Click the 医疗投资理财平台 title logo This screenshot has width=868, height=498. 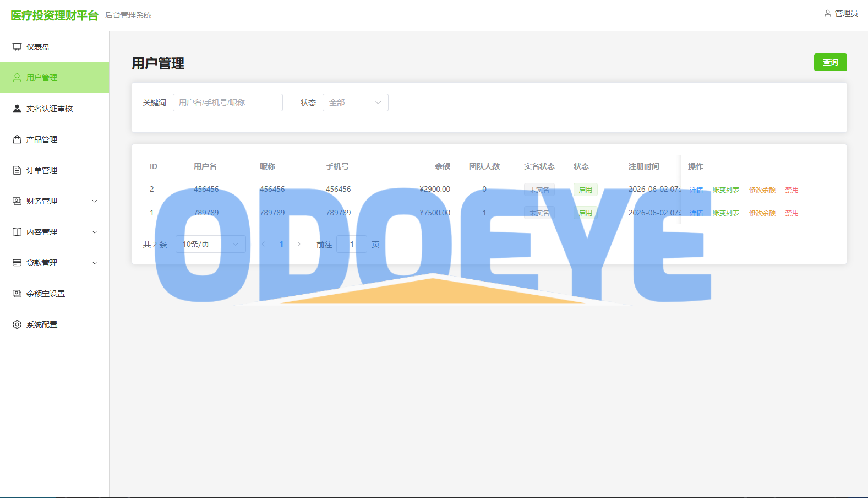click(54, 15)
